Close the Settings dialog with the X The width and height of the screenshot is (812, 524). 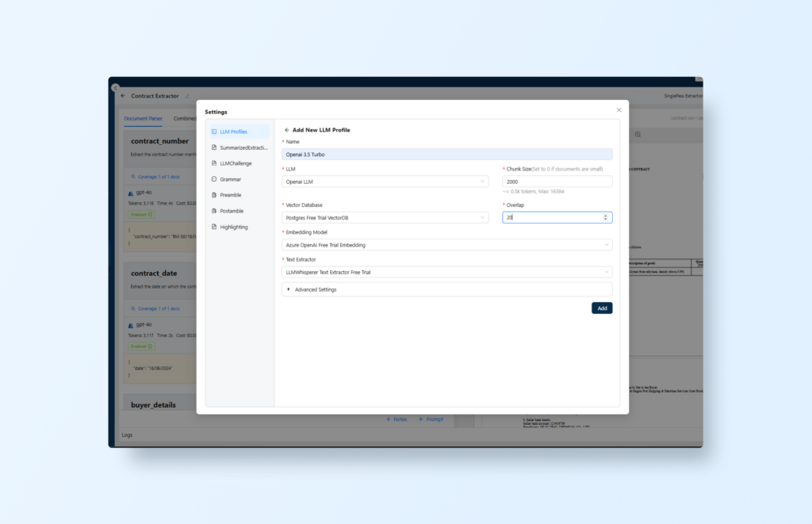click(619, 110)
